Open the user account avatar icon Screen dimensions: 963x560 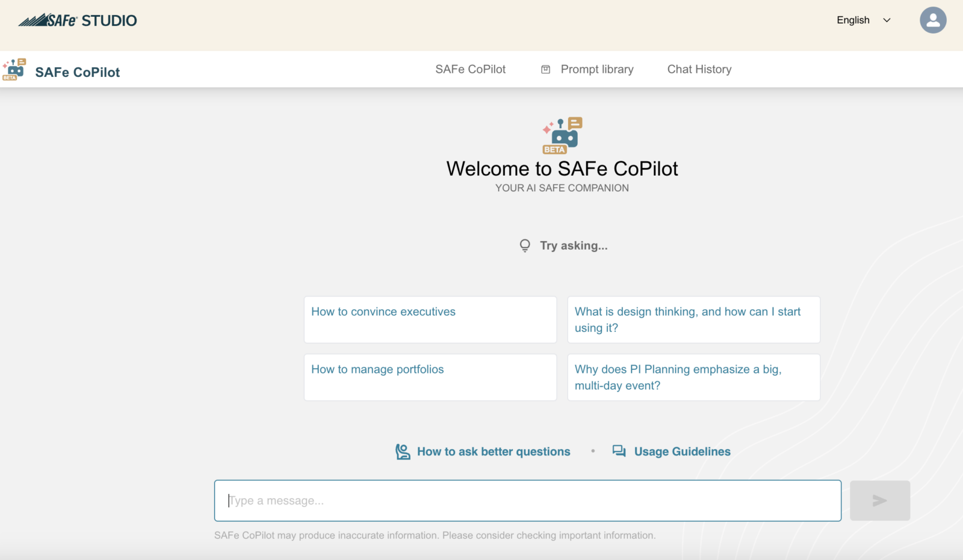pyautogui.click(x=933, y=20)
